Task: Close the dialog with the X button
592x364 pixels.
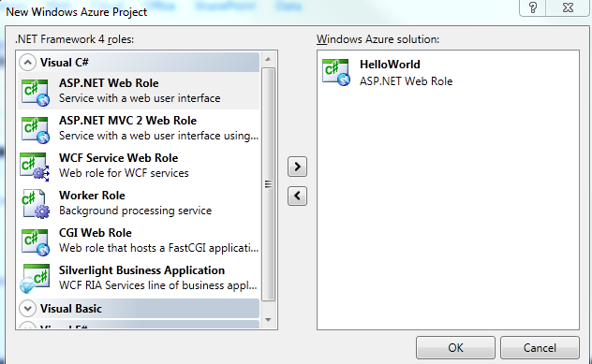Action: (568, 7)
